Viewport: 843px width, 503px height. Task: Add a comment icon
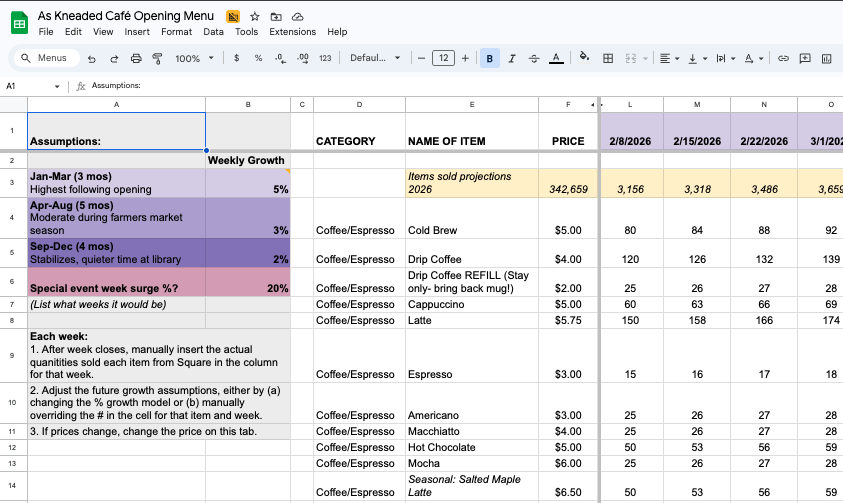coord(805,58)
